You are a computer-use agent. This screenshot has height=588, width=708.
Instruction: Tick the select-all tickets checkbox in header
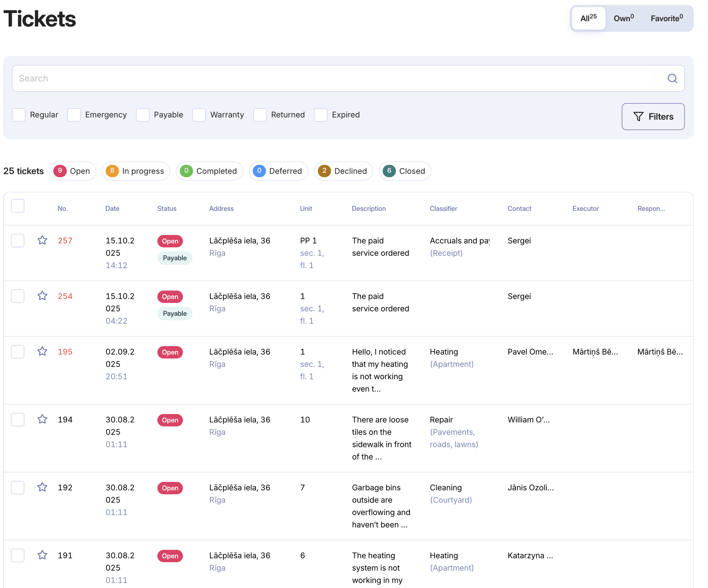[18, 206]
